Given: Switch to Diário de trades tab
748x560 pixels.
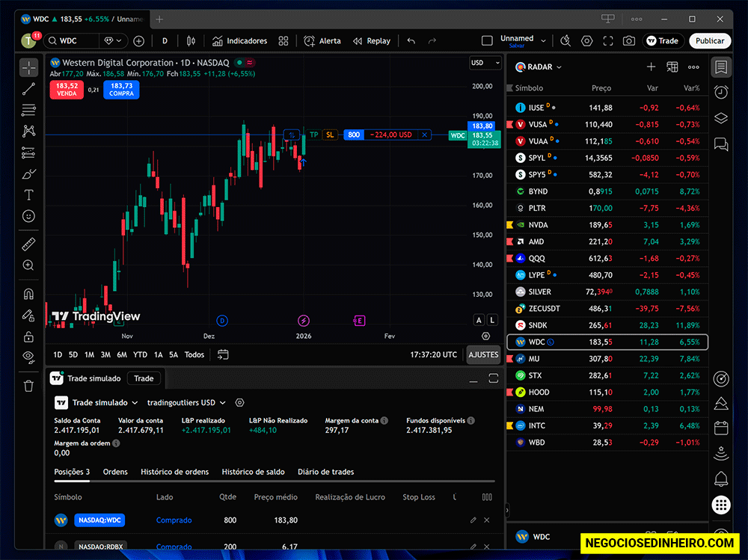Looking at the screenshot, I should point(326,473).
